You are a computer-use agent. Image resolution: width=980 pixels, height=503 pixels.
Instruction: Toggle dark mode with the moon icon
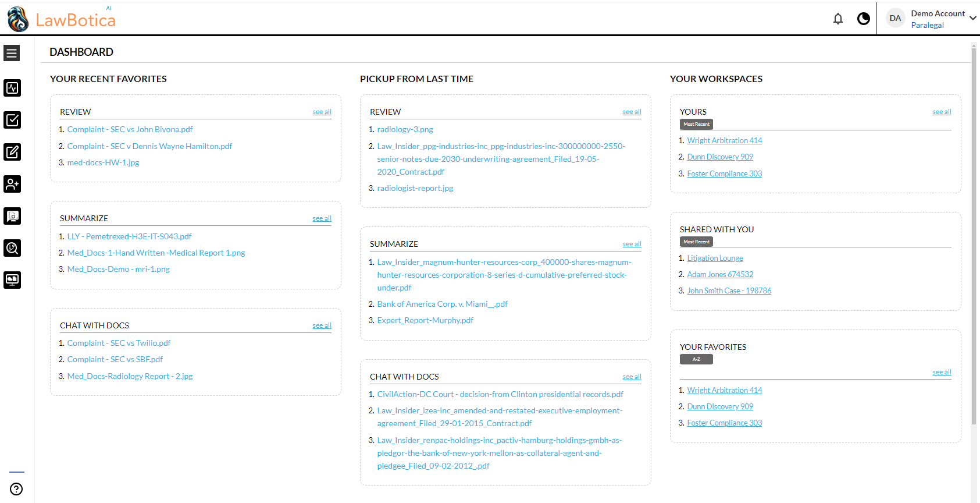point(864,19)
